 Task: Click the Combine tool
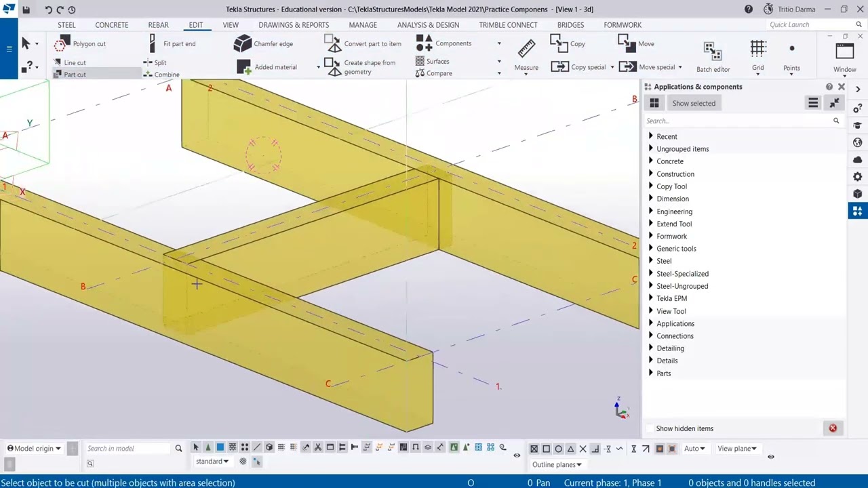tap(161, 75)
